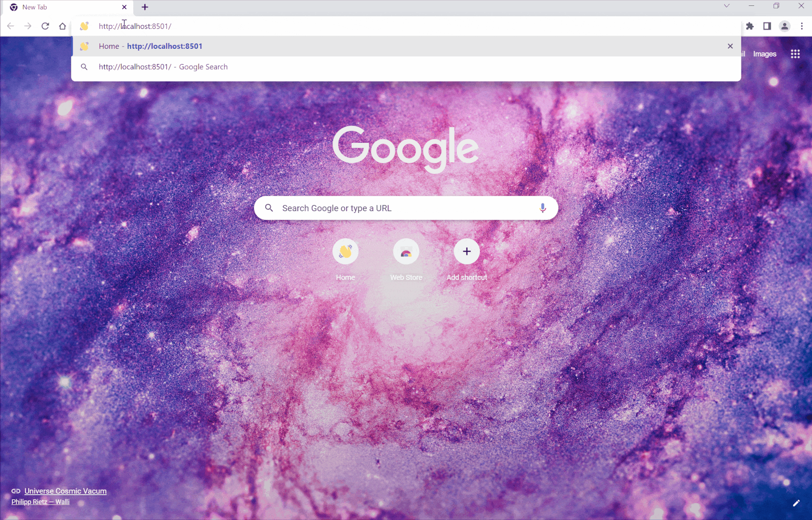Click the Forward navigation arrow
Image resolution: width=812 pixels, height=520 pixels.
coord(28,26)
